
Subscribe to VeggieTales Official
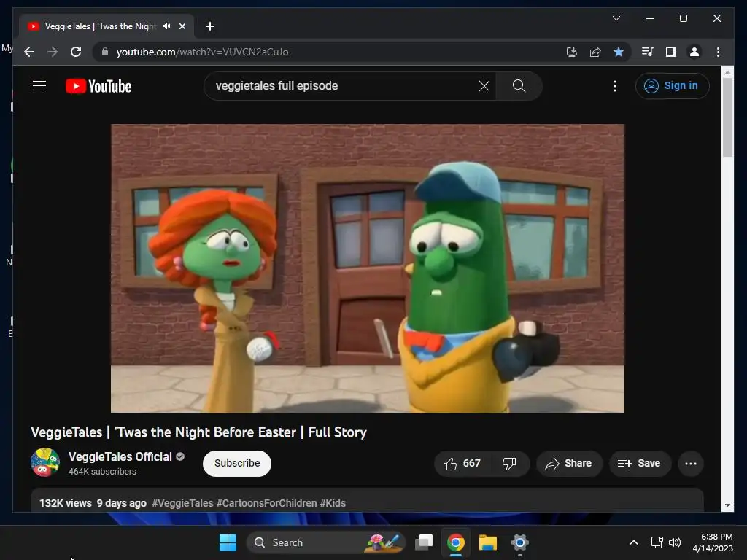coord(237,463)
